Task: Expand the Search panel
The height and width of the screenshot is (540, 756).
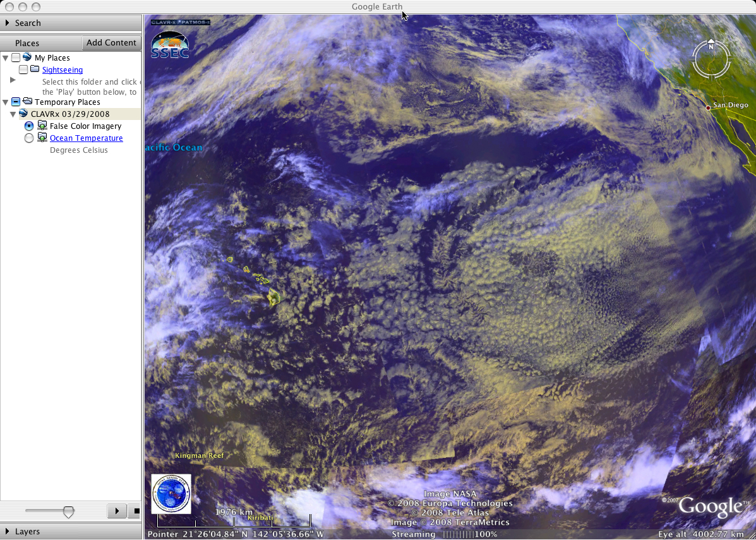Action: click(x=7, y=23)
